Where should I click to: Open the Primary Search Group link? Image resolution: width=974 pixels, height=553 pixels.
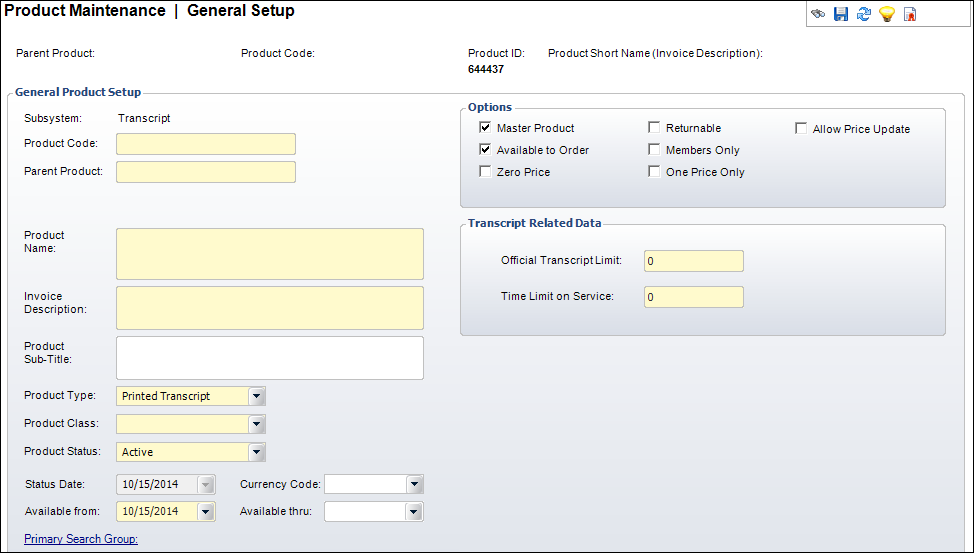point(81,539)
